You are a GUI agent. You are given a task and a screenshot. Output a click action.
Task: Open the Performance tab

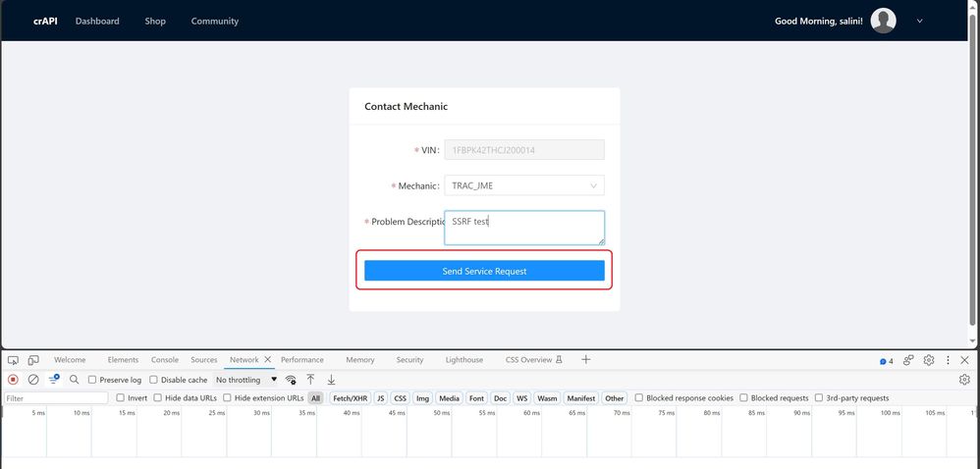point(302,360)
